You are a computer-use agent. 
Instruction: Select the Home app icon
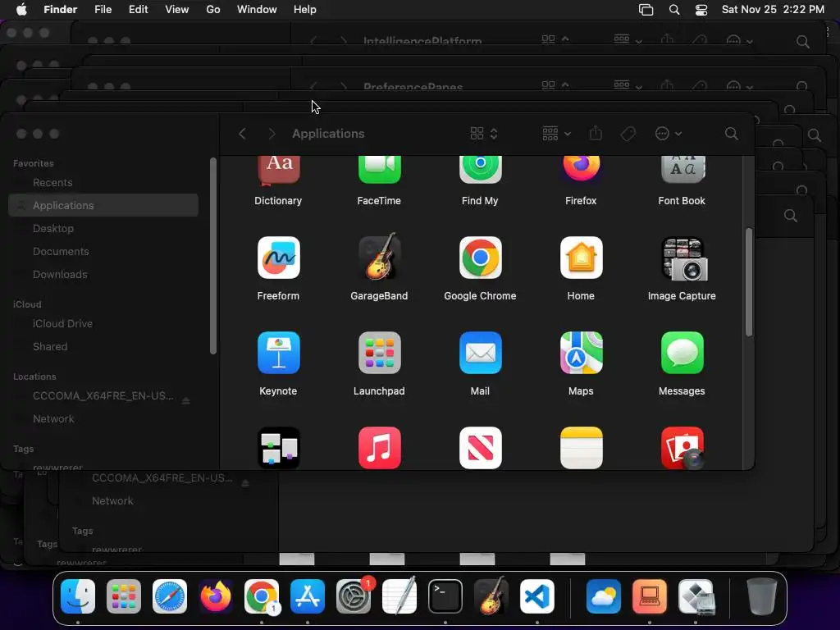tap(581, 258)
